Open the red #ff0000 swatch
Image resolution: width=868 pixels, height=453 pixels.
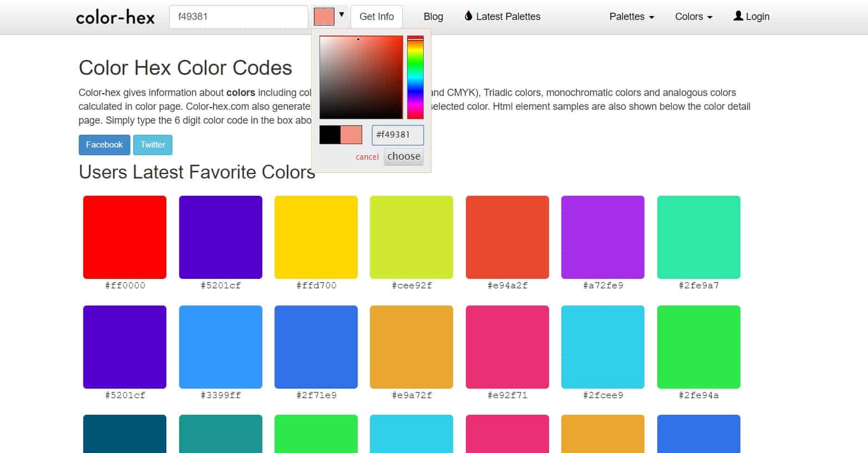tap(125, 237)
